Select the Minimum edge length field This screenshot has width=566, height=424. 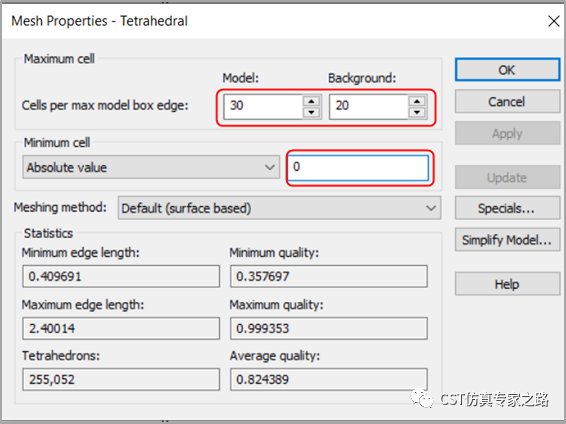click(x=121, y=276)
